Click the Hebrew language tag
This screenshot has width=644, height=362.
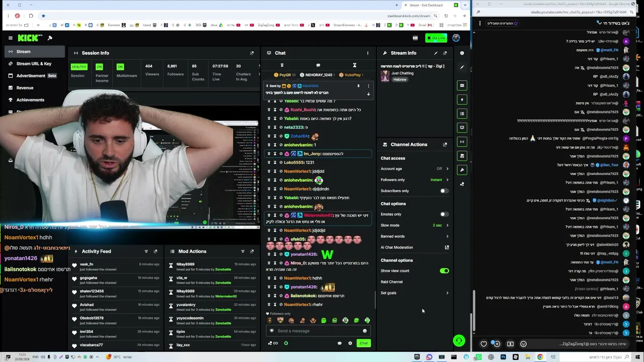point(400,79)
